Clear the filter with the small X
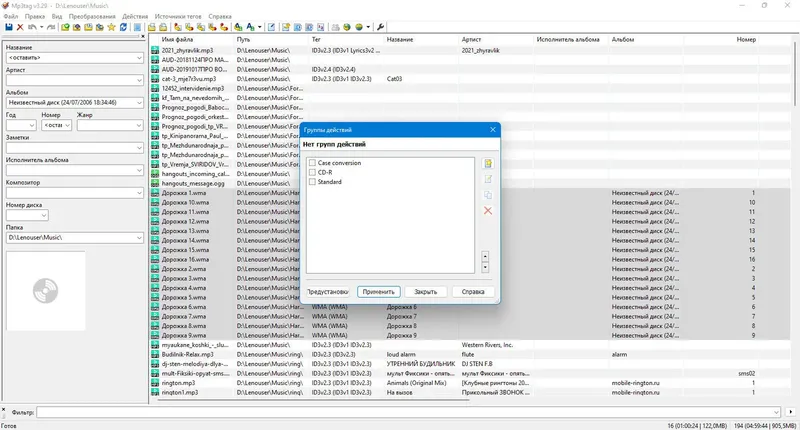Screen dimensions: 800x430 coord(4,410)
